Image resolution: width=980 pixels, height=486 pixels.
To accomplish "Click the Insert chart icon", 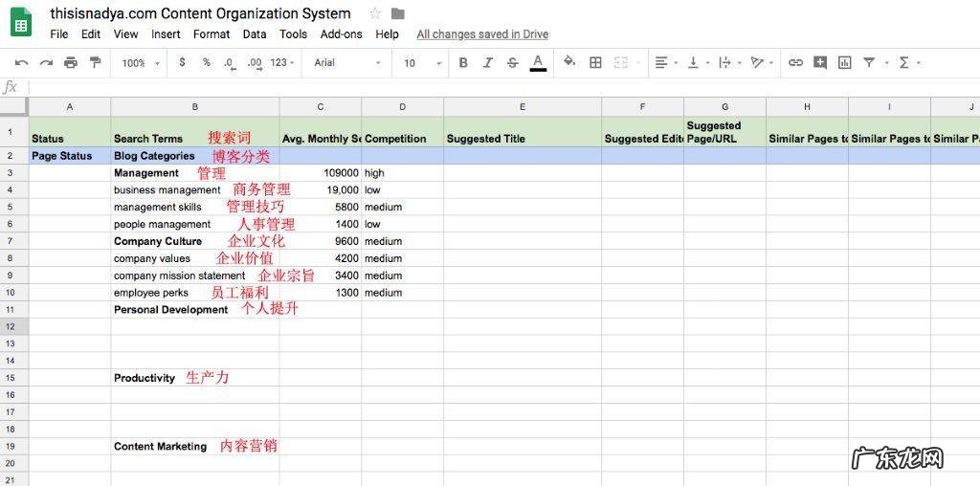I will (844, 62).
